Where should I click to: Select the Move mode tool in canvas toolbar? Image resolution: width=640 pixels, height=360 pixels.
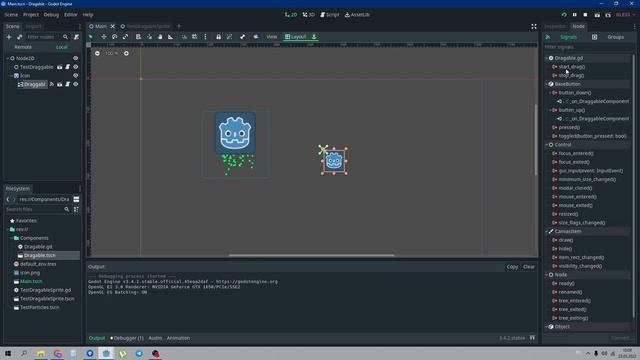tap(104, 37)
